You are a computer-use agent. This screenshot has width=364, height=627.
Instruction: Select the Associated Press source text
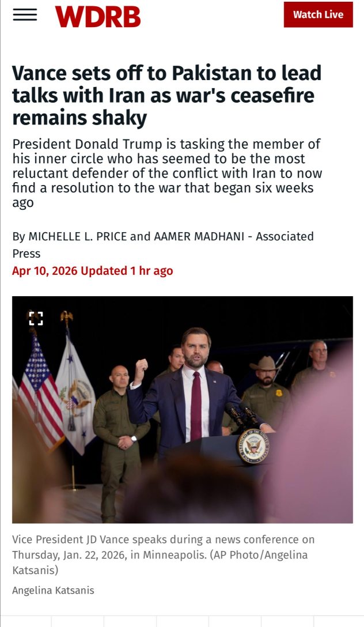click(163, 245)
